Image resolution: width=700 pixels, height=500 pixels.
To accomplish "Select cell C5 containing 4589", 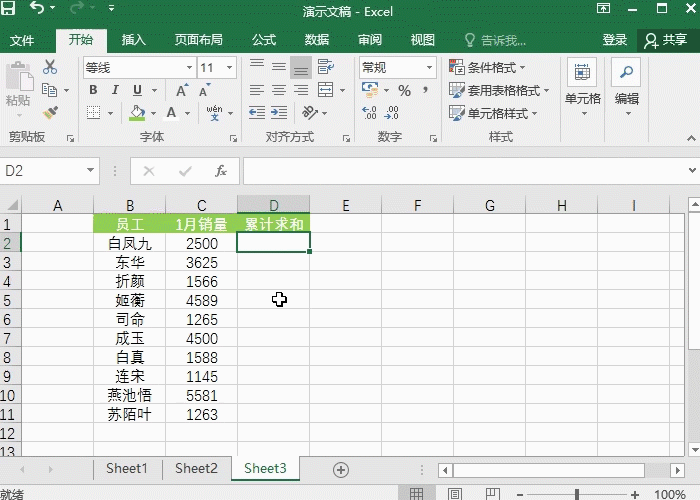I will (x=202, y=300).
